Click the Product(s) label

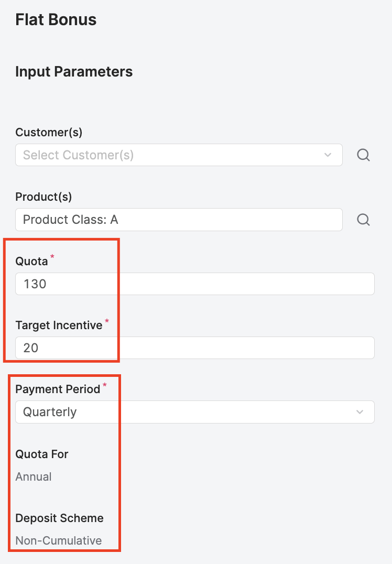pos(43,197)
